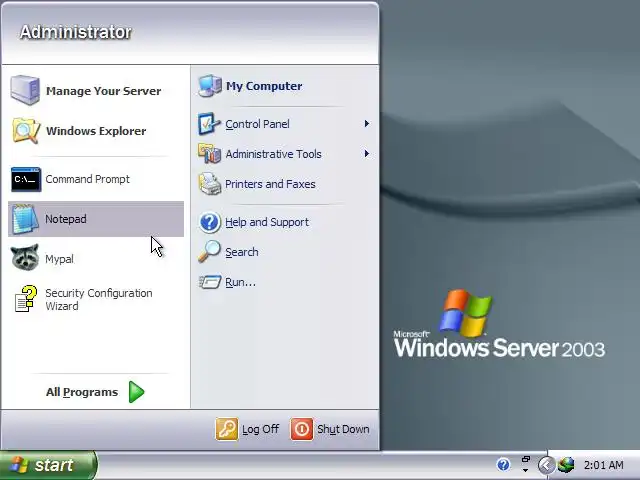Viewport: 640px width, 480px height.
Task: Show hidden tray icons with the round chevron
Action: click(546, 465)
